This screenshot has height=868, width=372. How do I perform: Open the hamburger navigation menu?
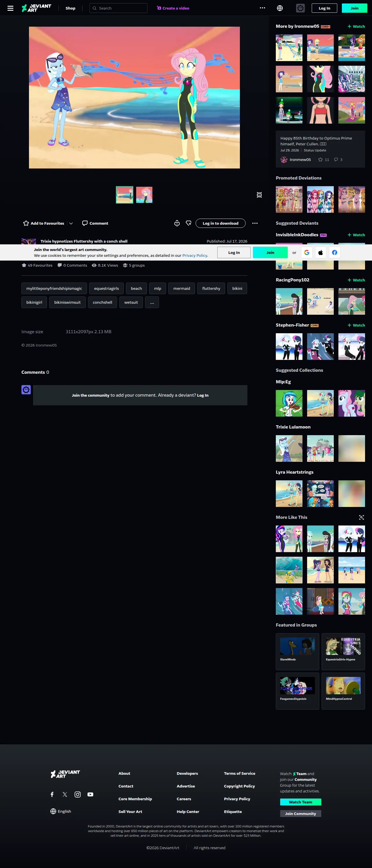pos(10,8)
